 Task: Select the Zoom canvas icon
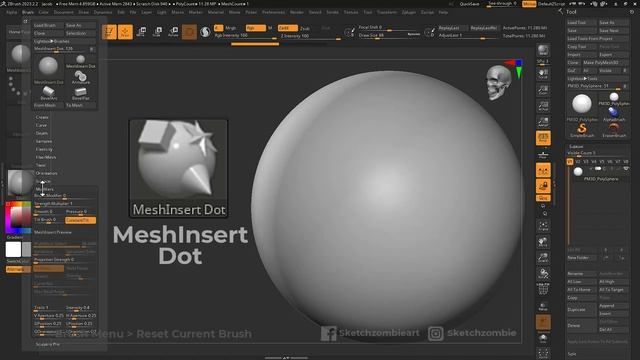(x=543, y=90)
